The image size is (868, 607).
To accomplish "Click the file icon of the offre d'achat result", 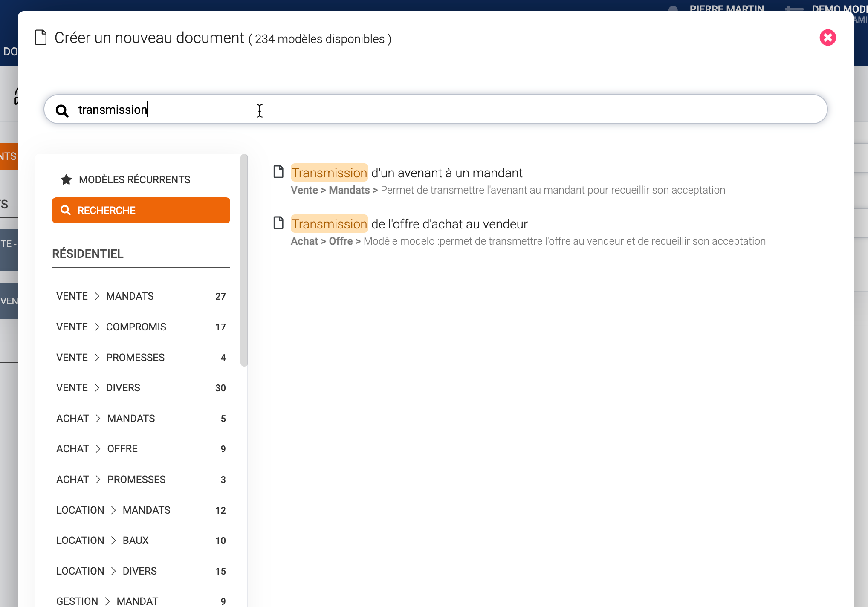I will [x=278, y=223].
